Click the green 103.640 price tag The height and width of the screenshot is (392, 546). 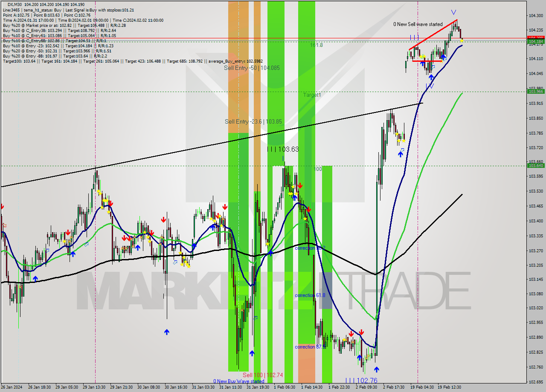point(536,165)
